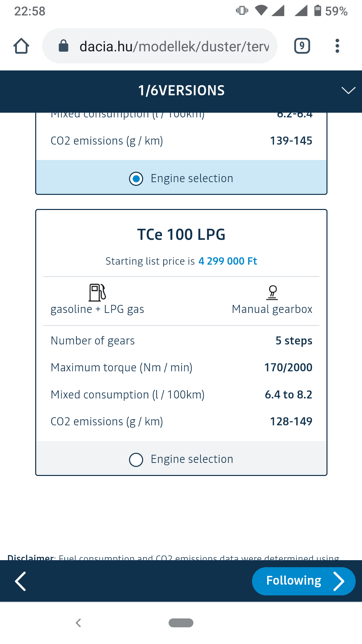Select the TCe 100 LPG engine radio button
The height and width of the screenshot is (644, 362).
[x=136, y=460]
